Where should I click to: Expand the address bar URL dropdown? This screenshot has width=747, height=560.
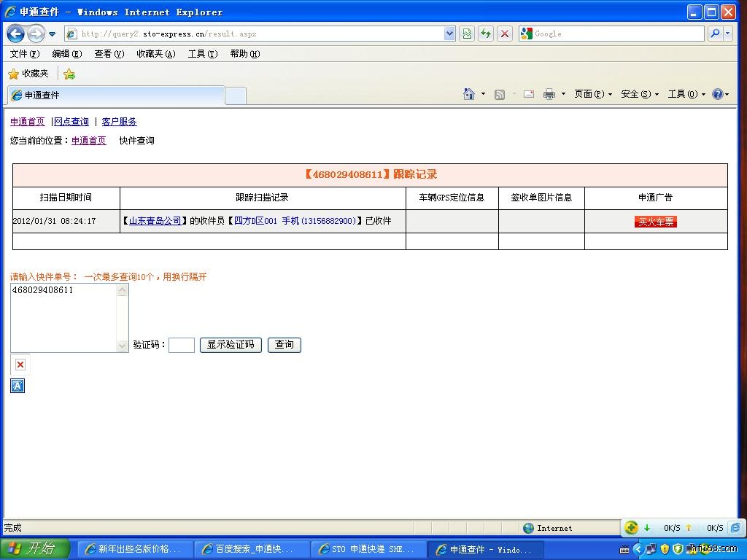pyautogui.click(x=449, y=34)
